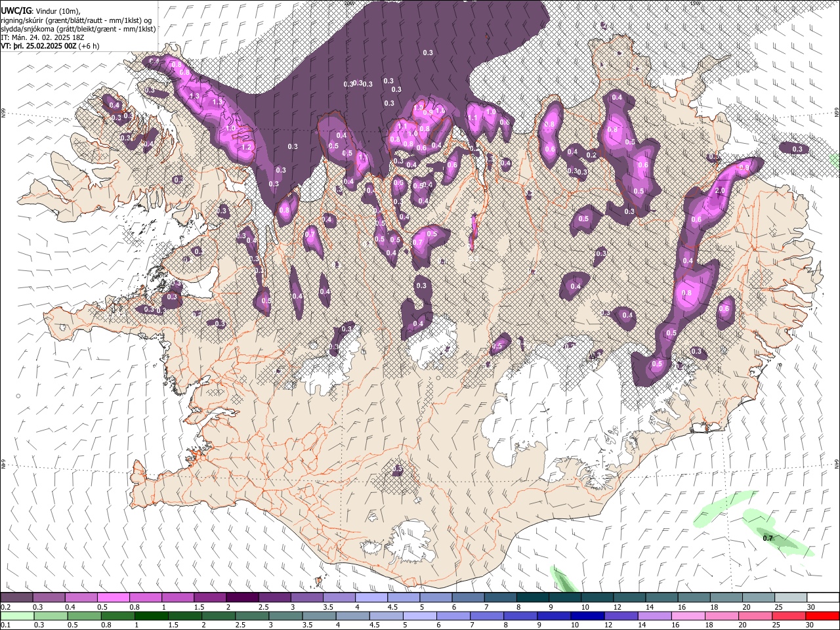
Task: Pick the rain legend swatch between 0.8 and 1
Action: (x=117, y=616)
